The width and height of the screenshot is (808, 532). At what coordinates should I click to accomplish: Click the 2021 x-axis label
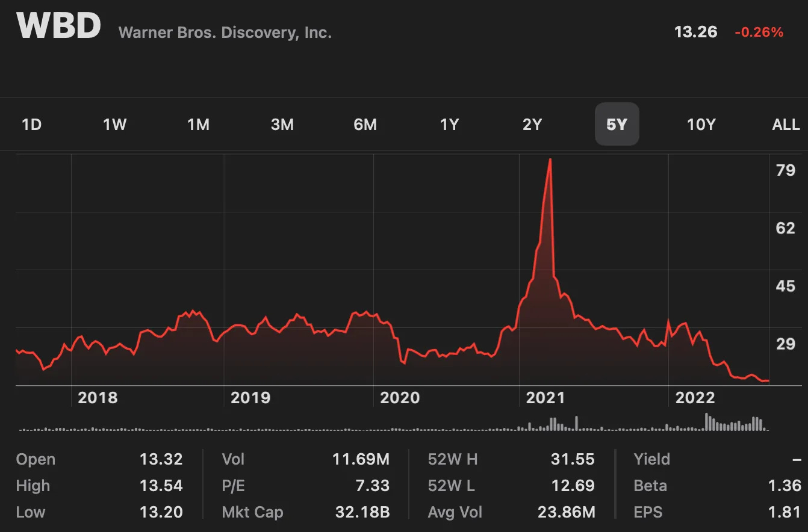pos(545,397)
